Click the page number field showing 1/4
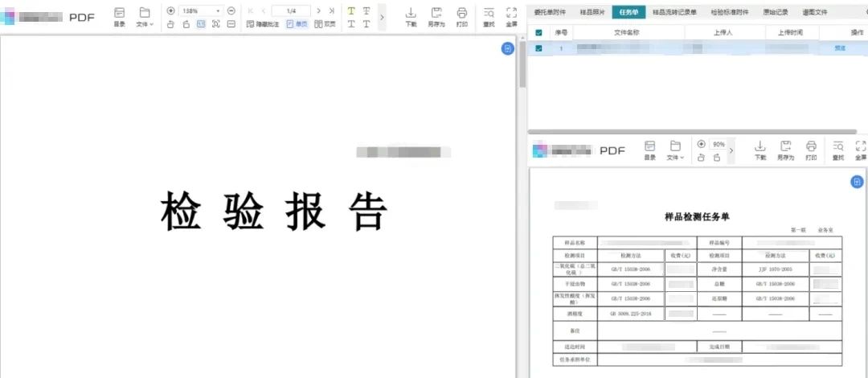The image size is (868, 378). pos(291,10)
